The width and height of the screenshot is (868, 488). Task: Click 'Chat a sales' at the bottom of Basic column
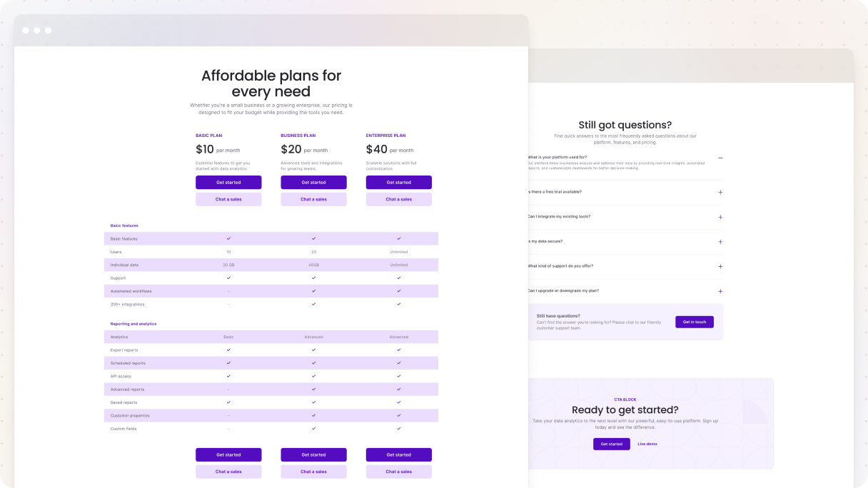[228, 472]
